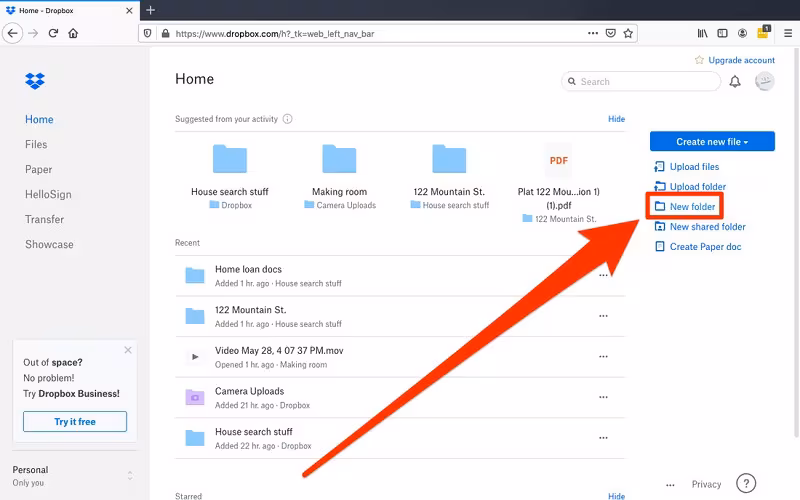The width and height of the screenshot is (800, 500).
Task: Click the help question mark button
Action: (x=746, y=483)
